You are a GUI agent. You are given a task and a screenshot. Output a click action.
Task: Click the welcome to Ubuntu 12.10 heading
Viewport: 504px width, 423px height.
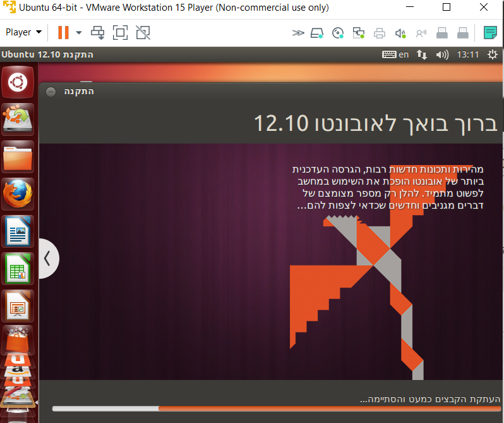(x=375, y=123)
